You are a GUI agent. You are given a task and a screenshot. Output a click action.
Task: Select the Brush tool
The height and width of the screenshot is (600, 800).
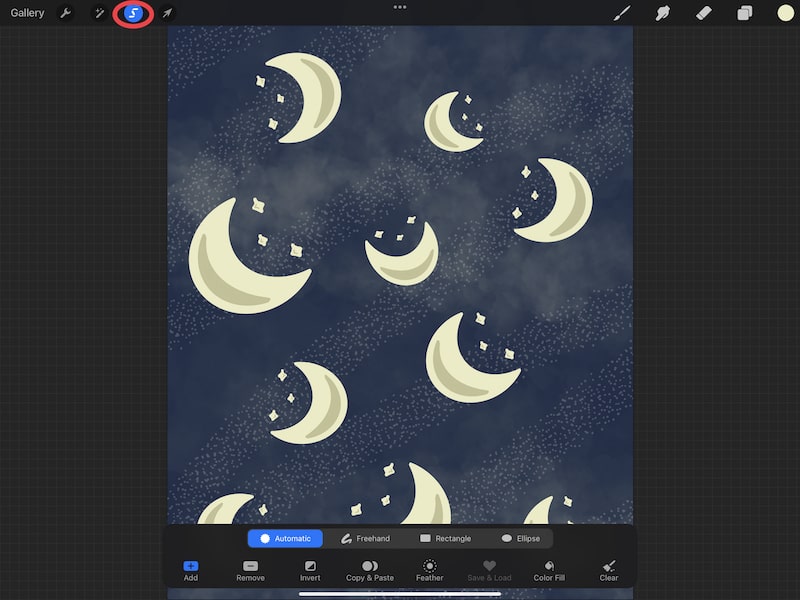tap(621, 13)
